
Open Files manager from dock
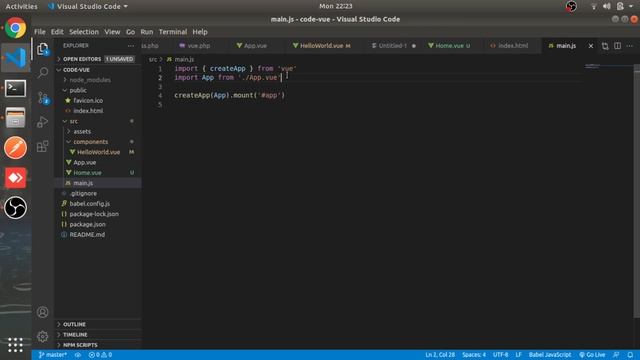click(x=16, y=118)
